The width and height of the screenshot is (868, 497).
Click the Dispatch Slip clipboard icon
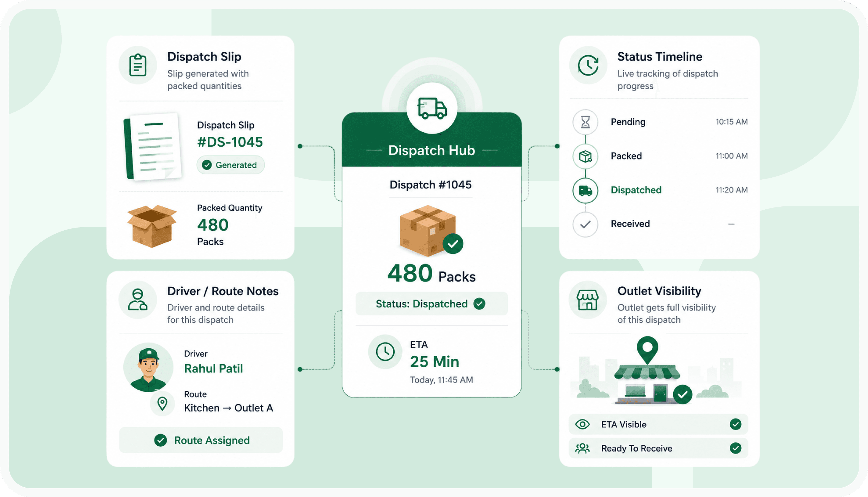pyautogui.click(x=138, y=65)
